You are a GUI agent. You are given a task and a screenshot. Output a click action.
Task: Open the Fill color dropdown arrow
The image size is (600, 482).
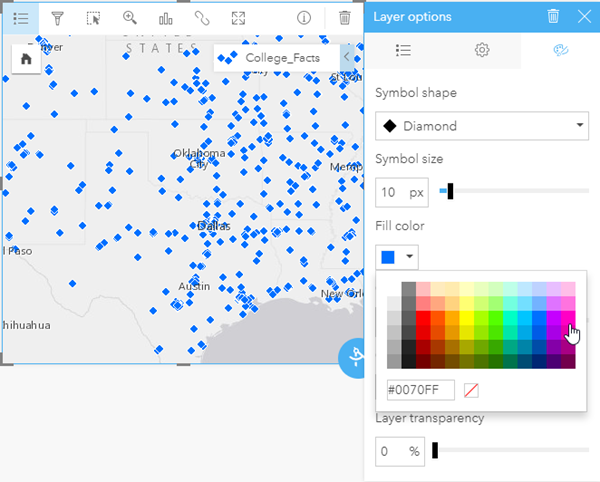click(x=409, y=256)
